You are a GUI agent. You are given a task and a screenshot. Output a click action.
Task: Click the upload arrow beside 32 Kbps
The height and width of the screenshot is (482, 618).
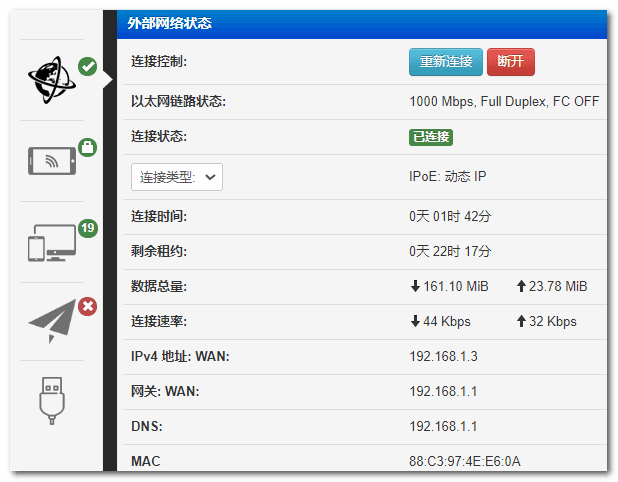[x=521, y=322]
